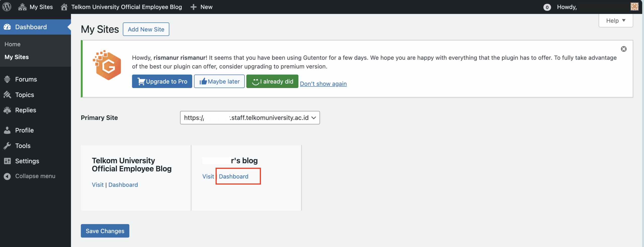Click the user avatar in top bar
The width and height of the screenshot is (644, 247).
[634, 7]
